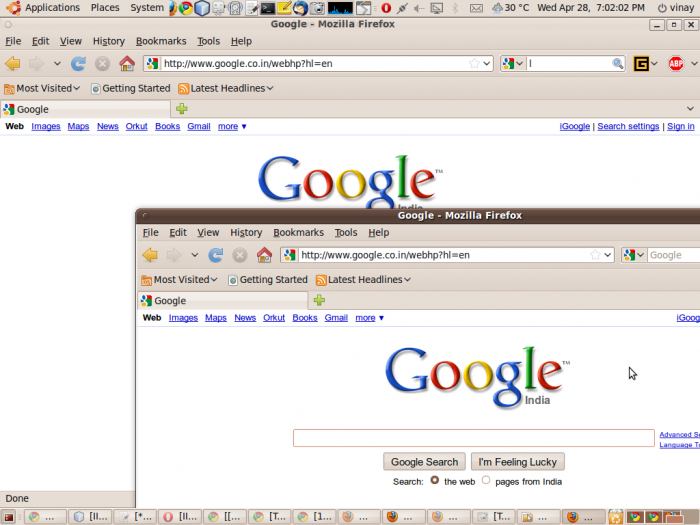This screenshot has height=525, width=700.
Task: Click Reload icon in rear Firefox window
Action: click(x=78, y=64)
